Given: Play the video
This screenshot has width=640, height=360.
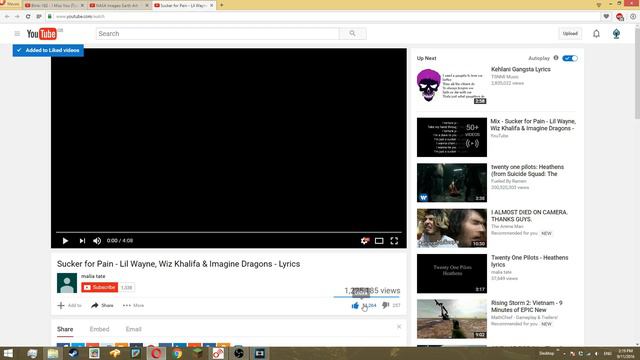Looking at the screenshot, I should 65,241.
